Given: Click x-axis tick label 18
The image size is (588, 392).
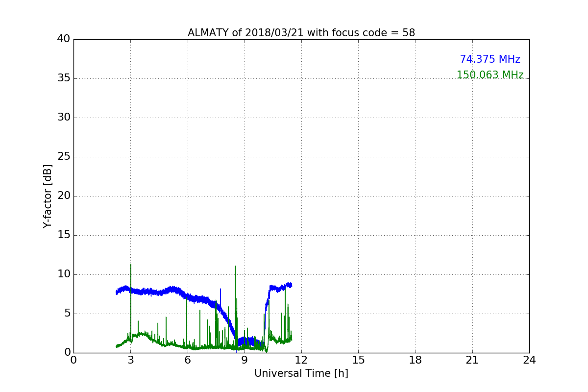Looking at the screenshot, I should [x=416, y=360].
